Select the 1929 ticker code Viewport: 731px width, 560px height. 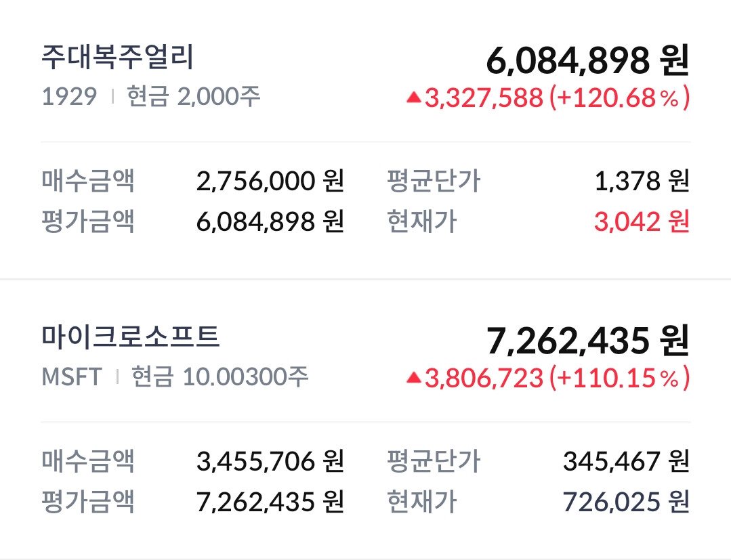(69, 97)
